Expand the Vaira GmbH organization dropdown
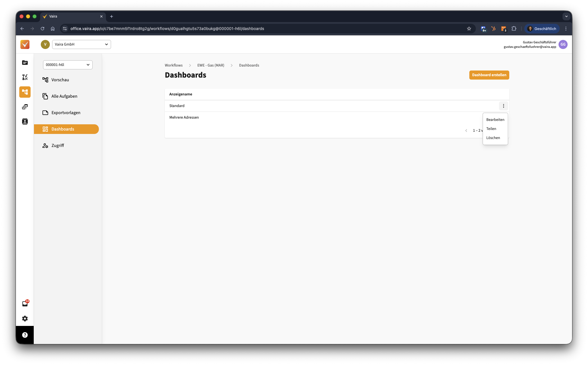This screenshot has width=588, height=365. tap(81, 44)
